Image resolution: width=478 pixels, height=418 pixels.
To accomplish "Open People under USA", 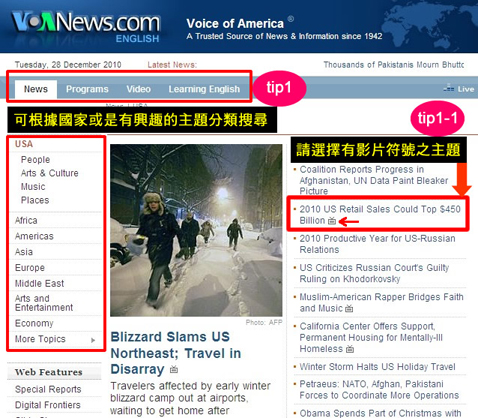I will coord(35,160).
